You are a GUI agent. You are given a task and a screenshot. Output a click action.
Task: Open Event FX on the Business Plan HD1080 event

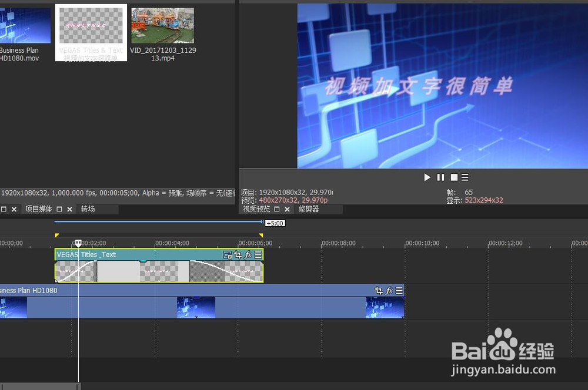click(390, 290)
